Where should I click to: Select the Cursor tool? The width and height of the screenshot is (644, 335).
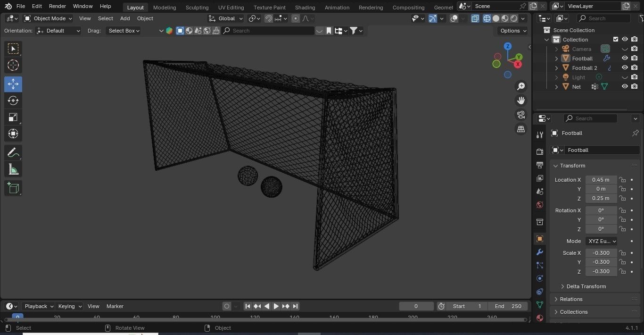[13, 65]
